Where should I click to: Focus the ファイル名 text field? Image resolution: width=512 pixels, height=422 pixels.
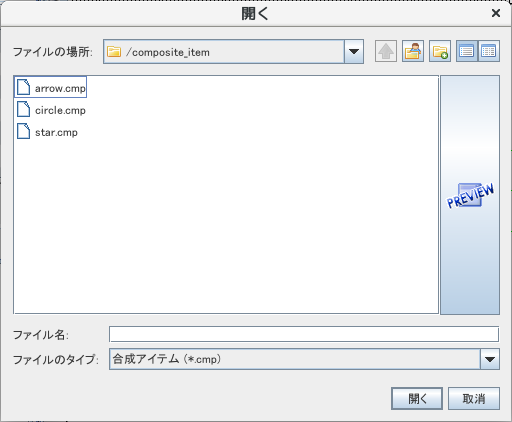(304, 334)
